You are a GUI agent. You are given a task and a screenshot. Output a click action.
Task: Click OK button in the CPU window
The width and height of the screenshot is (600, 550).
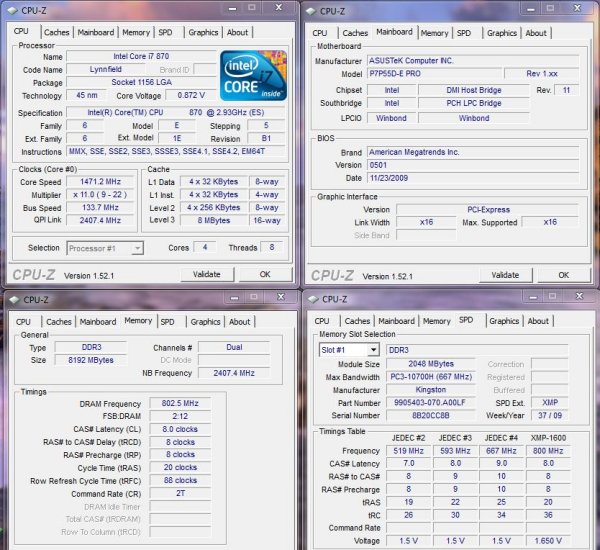pos(265,274)
